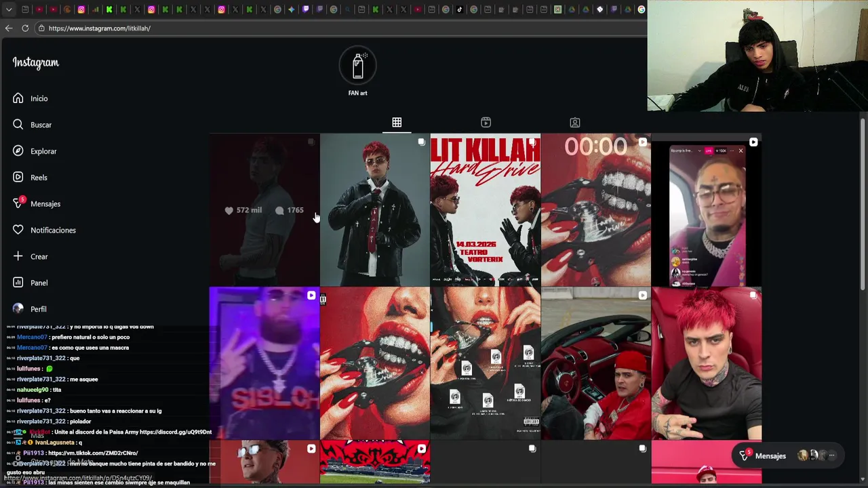View site info icon beside the URL
This screenshot has height=488, width=868.
point(41,28)
